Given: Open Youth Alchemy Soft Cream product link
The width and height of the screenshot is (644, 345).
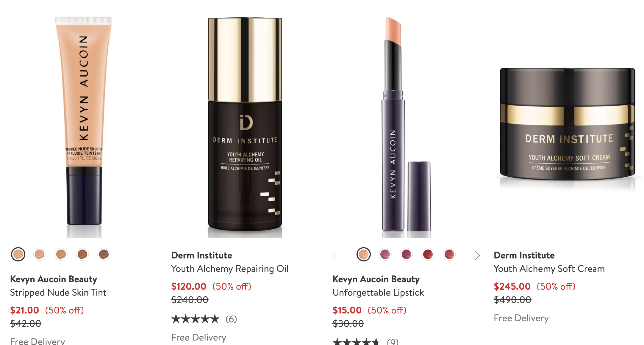Looking at the screenshot, I should click(x=549, y=269).
